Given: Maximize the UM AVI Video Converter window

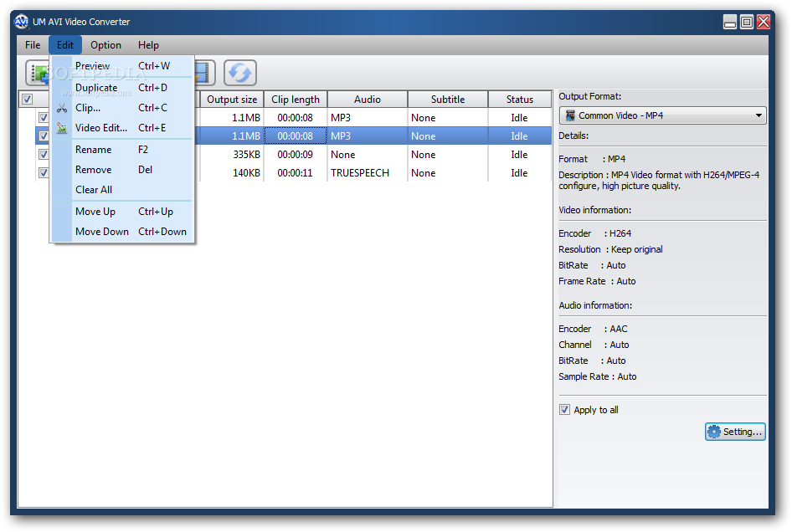Looking at the screenshot, I should point(747,22).
